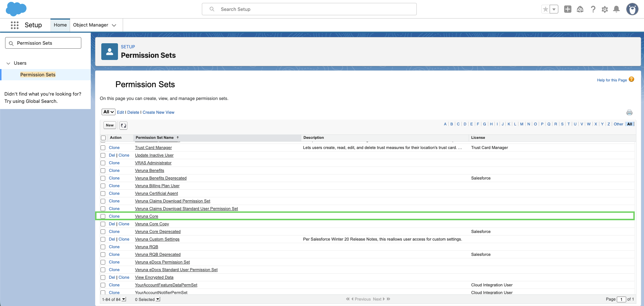Toggle the select-all checkbox in the header
Screen dimensions: 644x306
103,138
